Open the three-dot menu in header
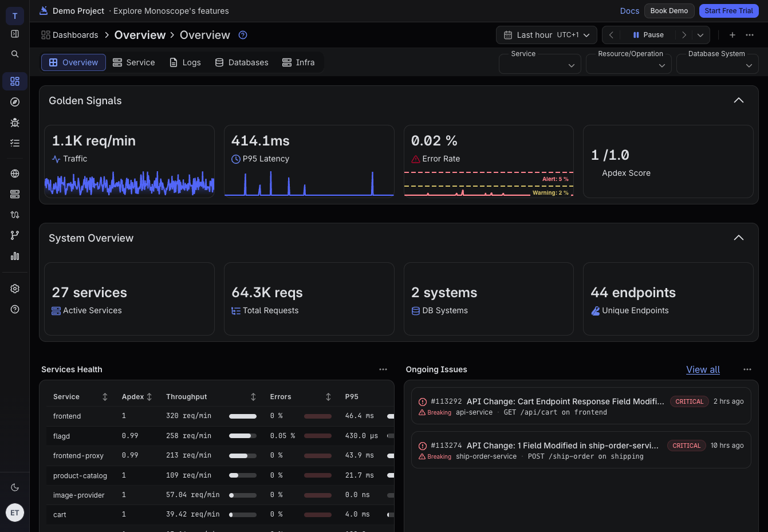 (x=750, y=35)
